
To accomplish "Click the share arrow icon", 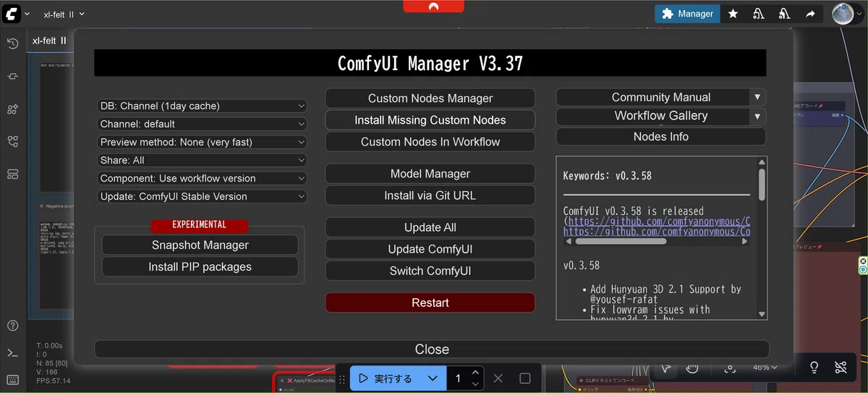I will pyautogui.click(x=810, y=14).
